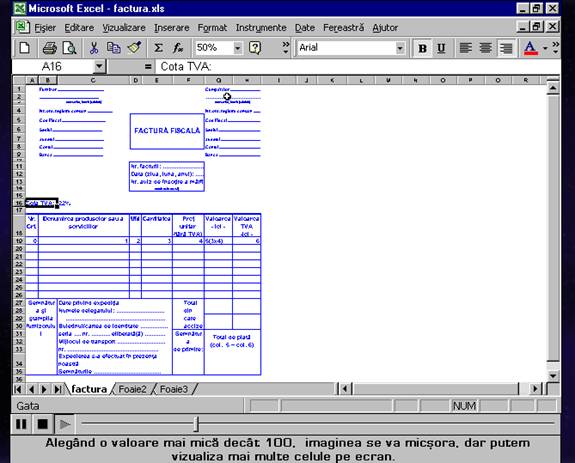This screenshot has width=575, height=463.
Task: Click the formula bar equals sign
Action: 148,67
